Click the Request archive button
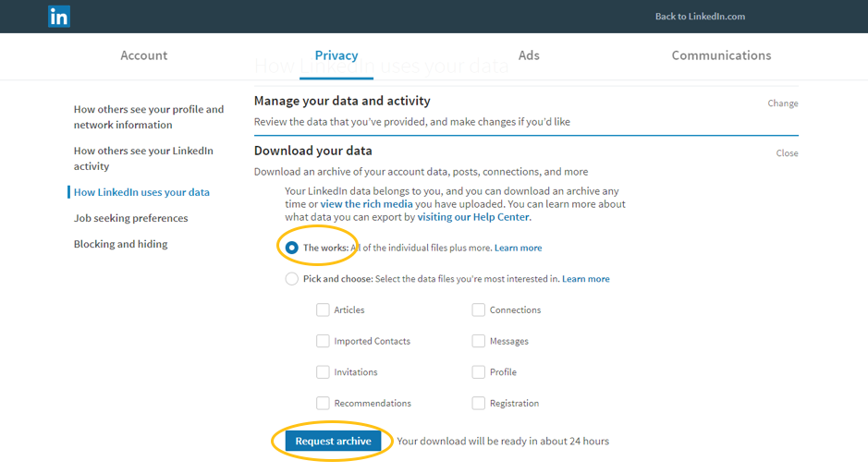The width and height of the screenshot is (868, 473). [x=333, y=441]
